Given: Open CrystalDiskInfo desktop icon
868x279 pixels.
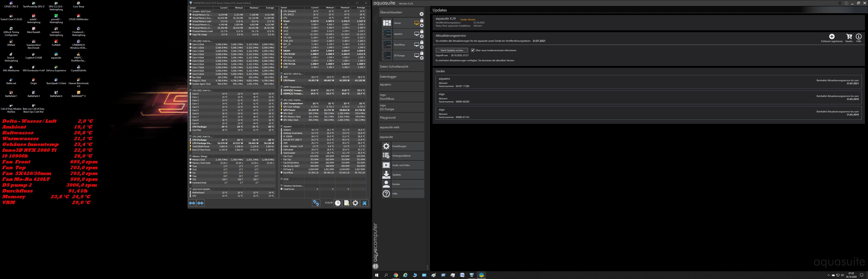Looking at the screenshot, I should pos(78,69).
